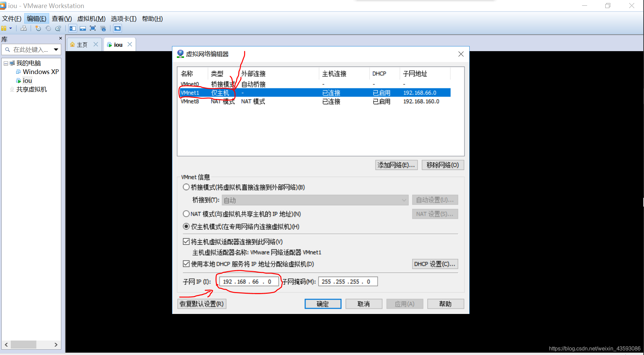644x355 pixels.
Task: Select the Windows XP virtual machine
Action: [x=41, y=72]
